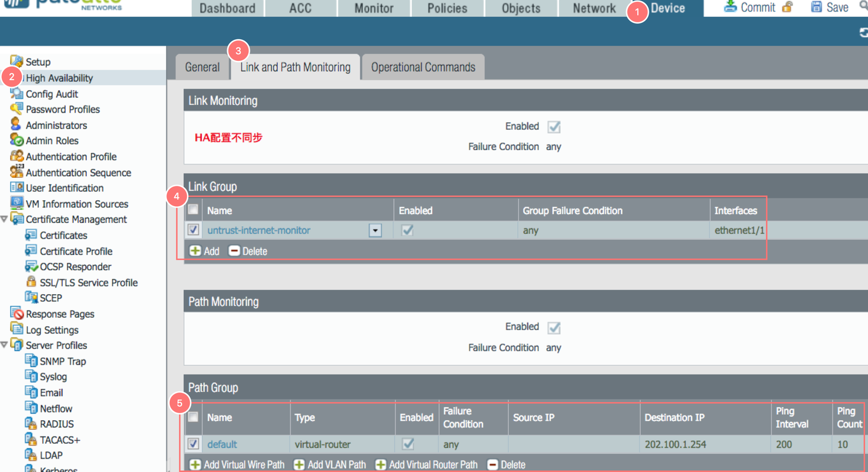This screenshot has height=472, width=868.
Task: Click the Group Failure Condition column header
Action: 573,210
